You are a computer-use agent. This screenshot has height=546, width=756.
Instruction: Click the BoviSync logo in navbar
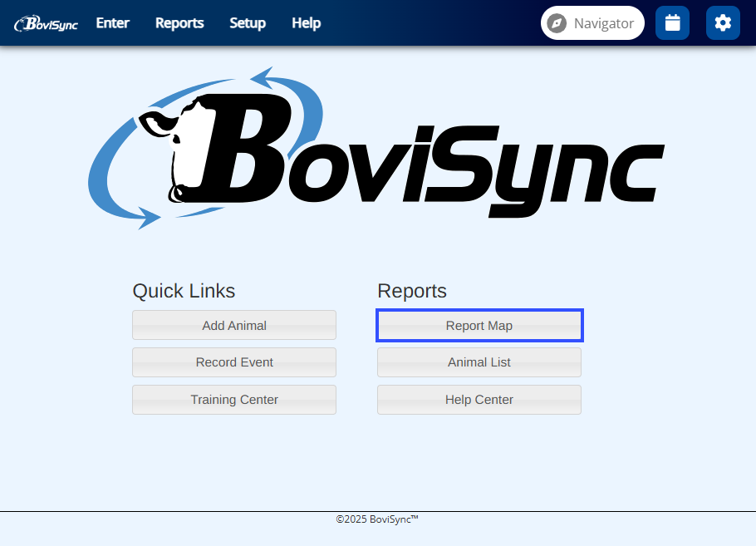[46, 23]
